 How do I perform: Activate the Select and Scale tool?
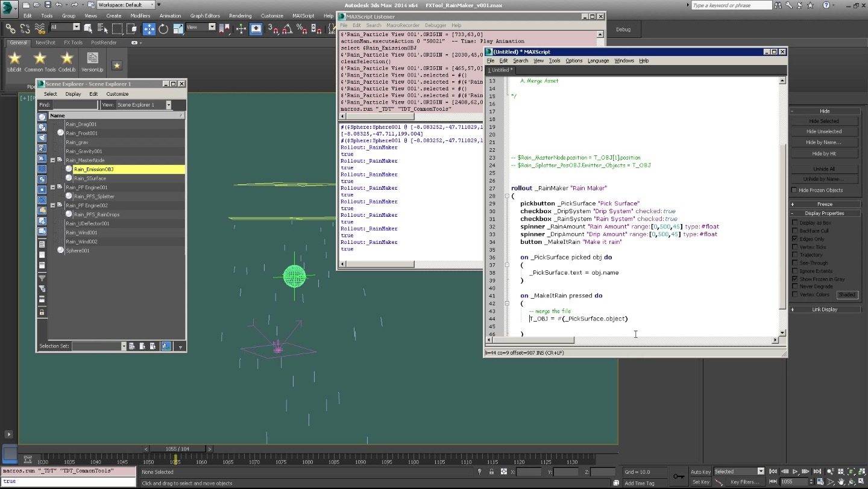pyautogui.click(x=178, y=28)
